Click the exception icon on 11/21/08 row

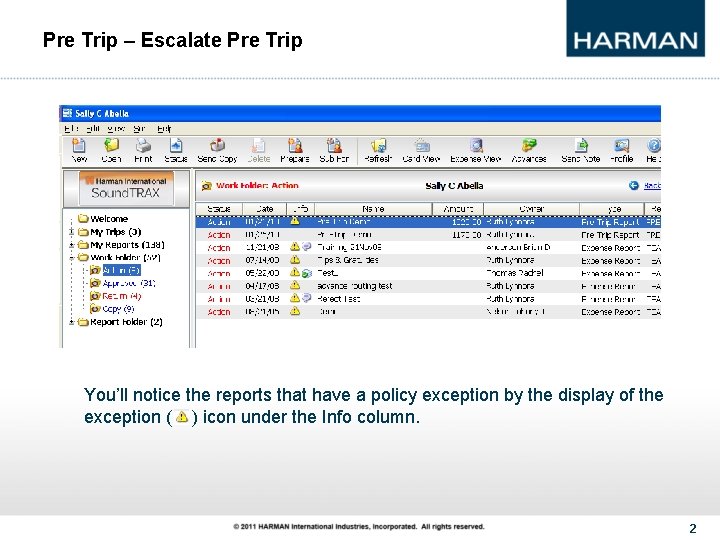click(x=295, y=247)
